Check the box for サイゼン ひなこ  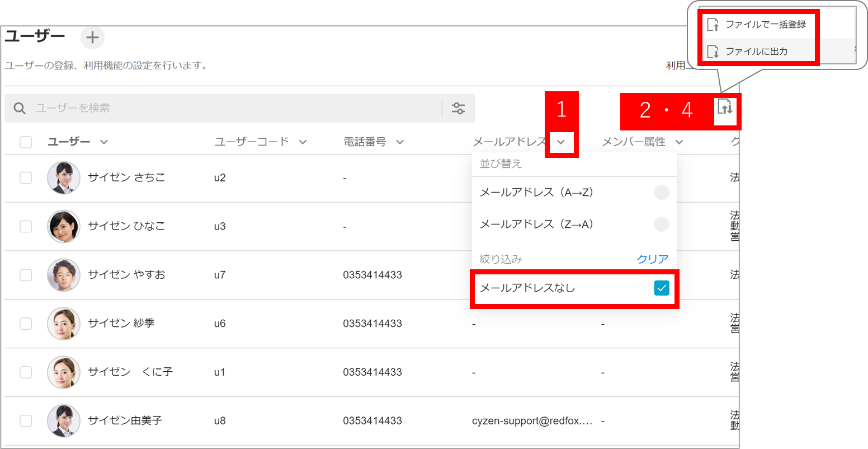pyautogui.click(x=26, y=226)
